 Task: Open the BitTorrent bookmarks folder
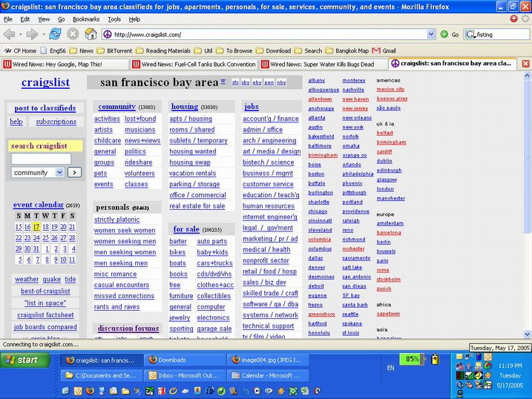[x=114, y=51]
